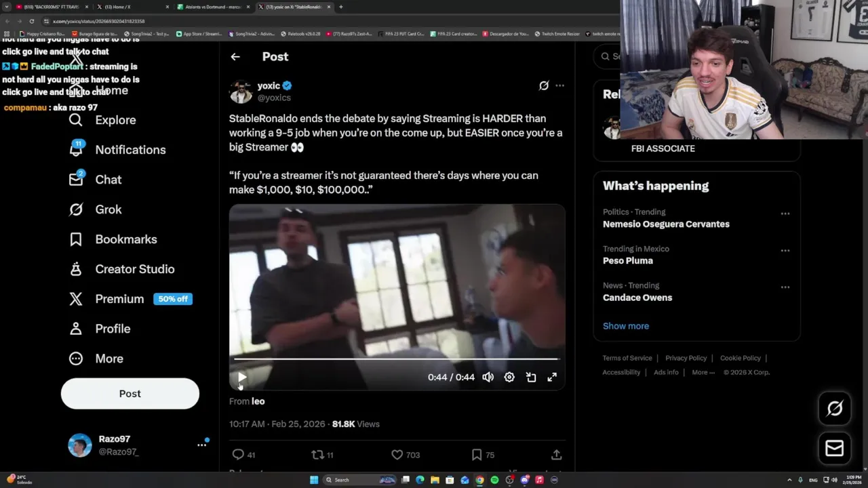The height and width of the screenshot is (488, 868).
Task: Click the yoxic display name
Action: 269,85
